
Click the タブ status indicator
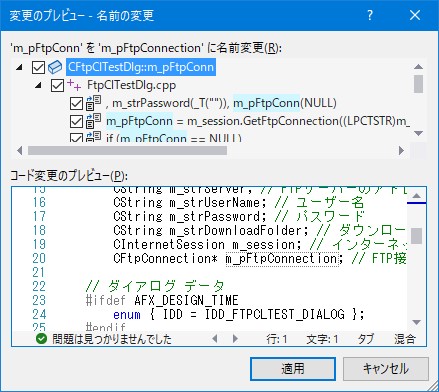point(366,339)
